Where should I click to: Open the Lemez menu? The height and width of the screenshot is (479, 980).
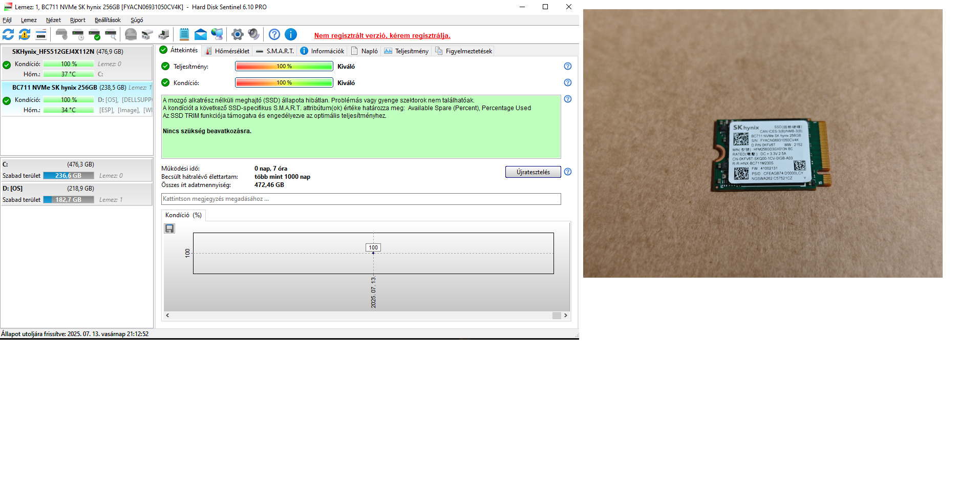pos(29,20)
